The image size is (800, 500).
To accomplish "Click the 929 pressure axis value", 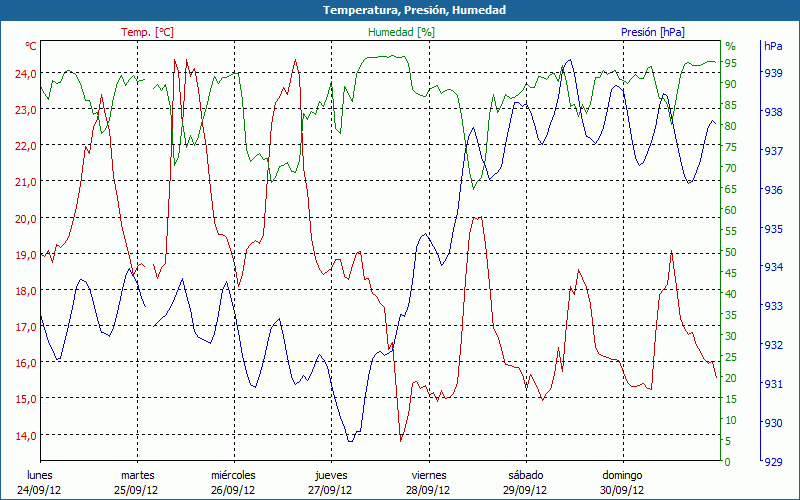I will [x=773, y=461].
